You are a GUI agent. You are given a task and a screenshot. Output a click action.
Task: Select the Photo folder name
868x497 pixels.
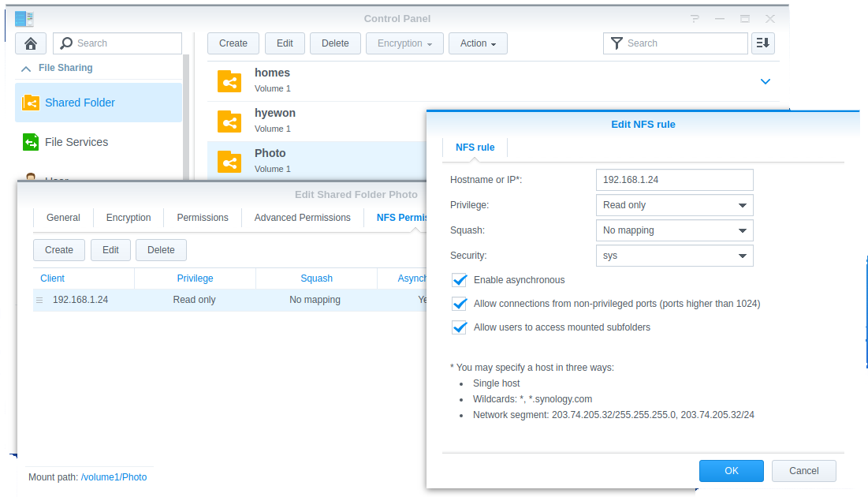tap(270, 154)
